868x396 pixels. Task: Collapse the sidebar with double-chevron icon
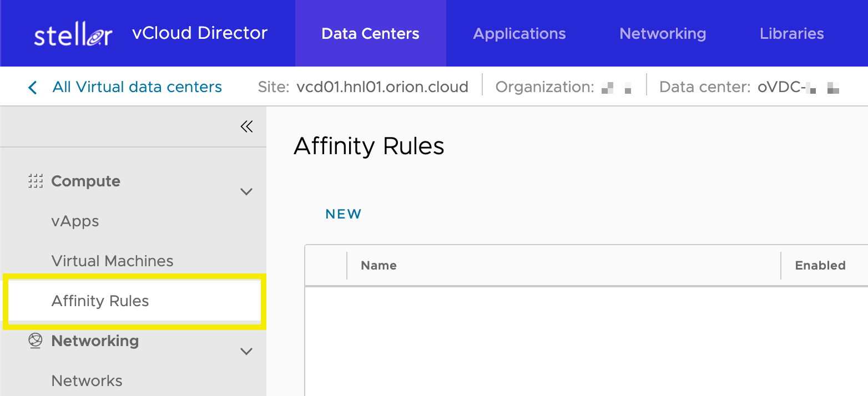(x=246, y=127)
